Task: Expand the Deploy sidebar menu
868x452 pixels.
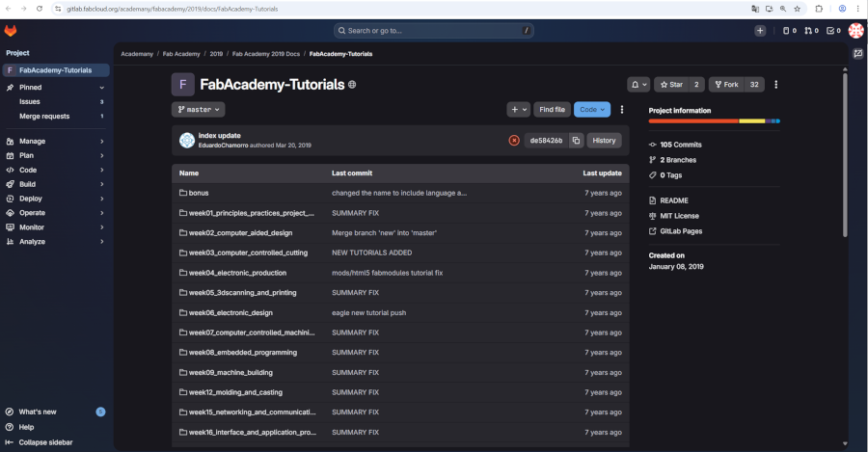Action: click(x=55, y=199)
